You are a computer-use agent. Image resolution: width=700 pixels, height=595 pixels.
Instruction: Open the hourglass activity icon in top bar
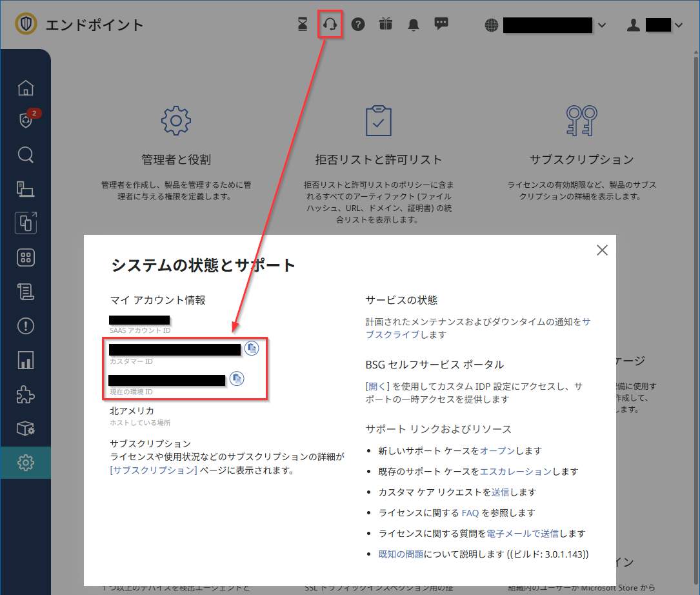pyautogui.click(x=303, y=24)
